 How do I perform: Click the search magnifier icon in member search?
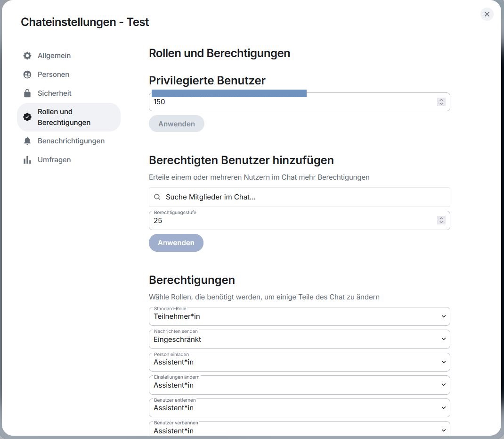[157, 197]
